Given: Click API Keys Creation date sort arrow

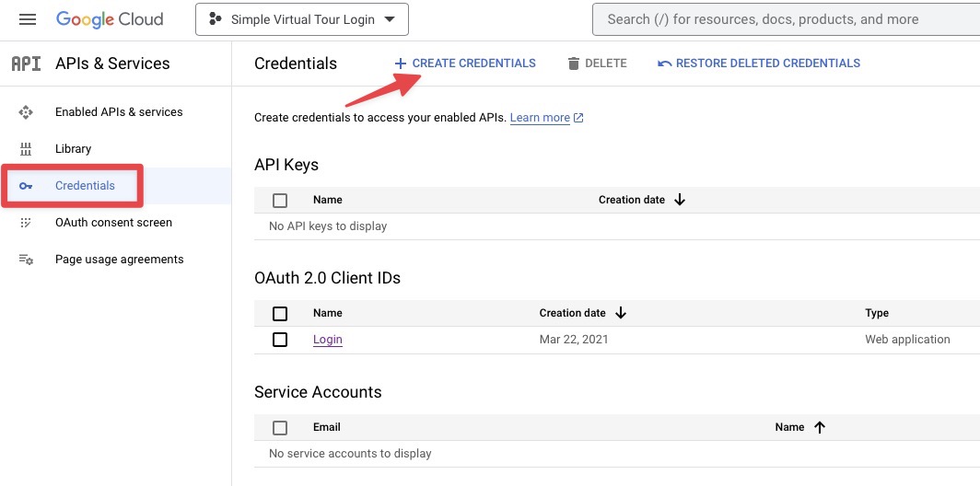Looking at the screenshot, I should point(680,200).
